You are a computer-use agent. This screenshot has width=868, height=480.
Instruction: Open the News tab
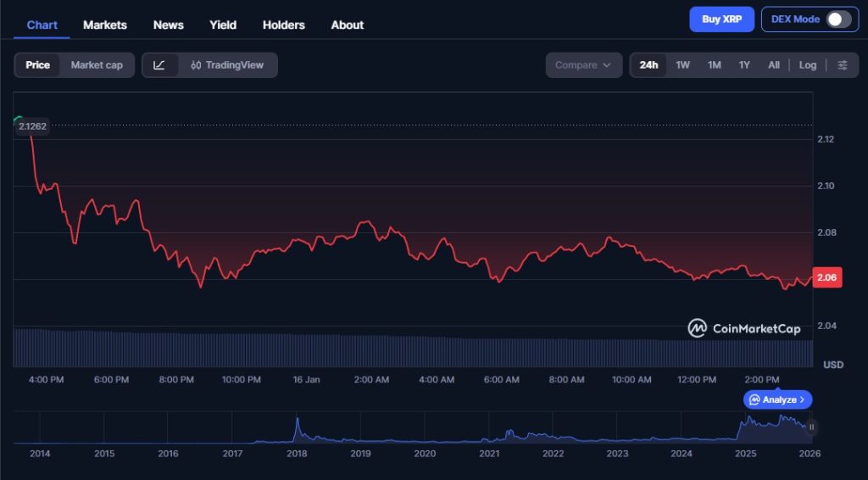tap(168, 25)
